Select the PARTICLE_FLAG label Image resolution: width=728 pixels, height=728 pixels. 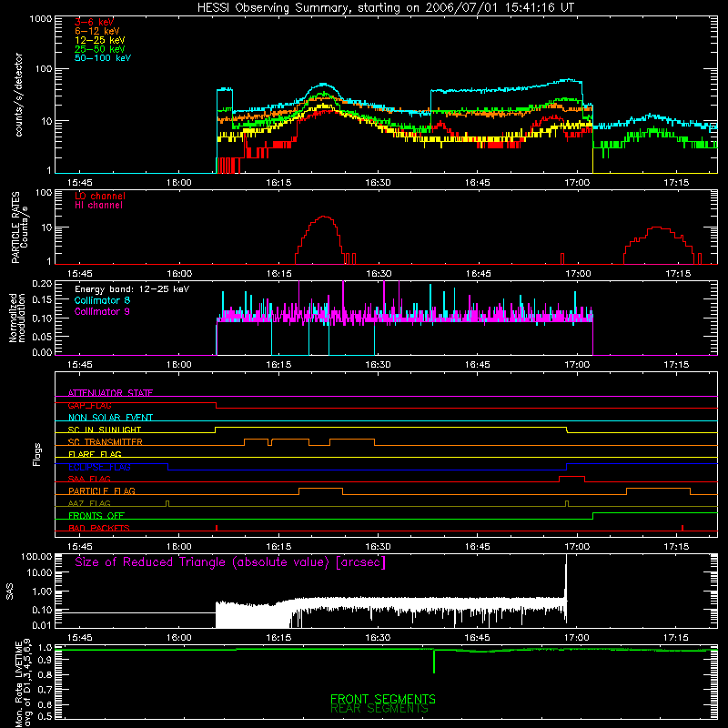click(102, 491)
